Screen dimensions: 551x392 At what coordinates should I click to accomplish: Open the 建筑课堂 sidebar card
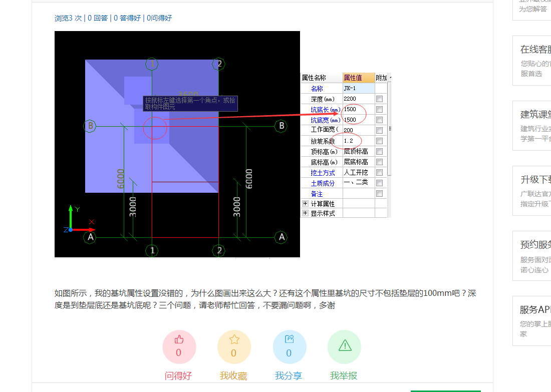[x=531, y=125]
